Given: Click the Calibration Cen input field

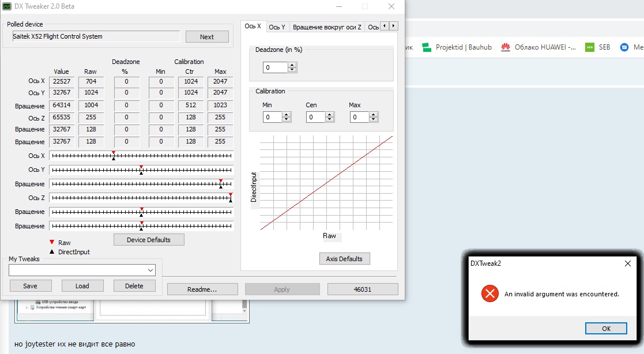Looking at the screenshot, I should click(316, 117).
